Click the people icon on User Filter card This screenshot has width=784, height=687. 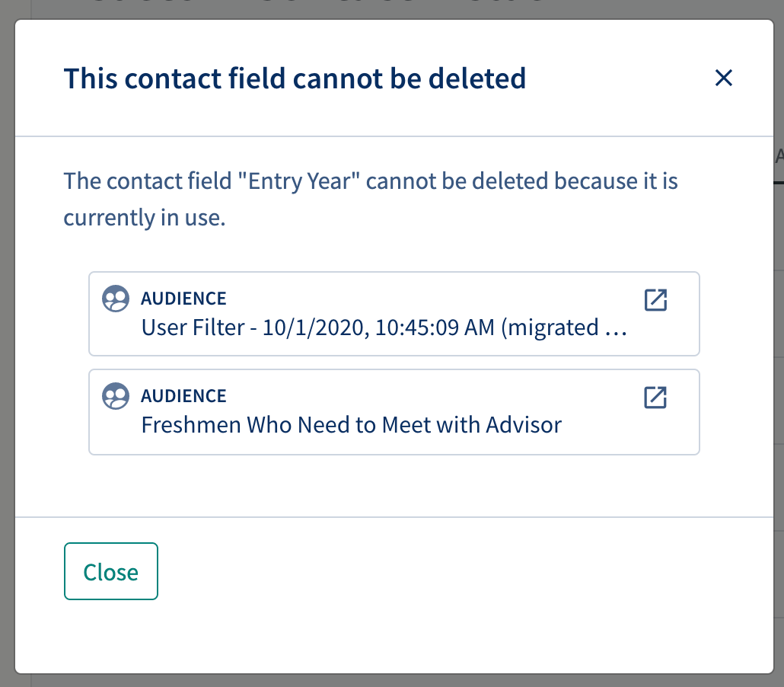pos(116,299)
